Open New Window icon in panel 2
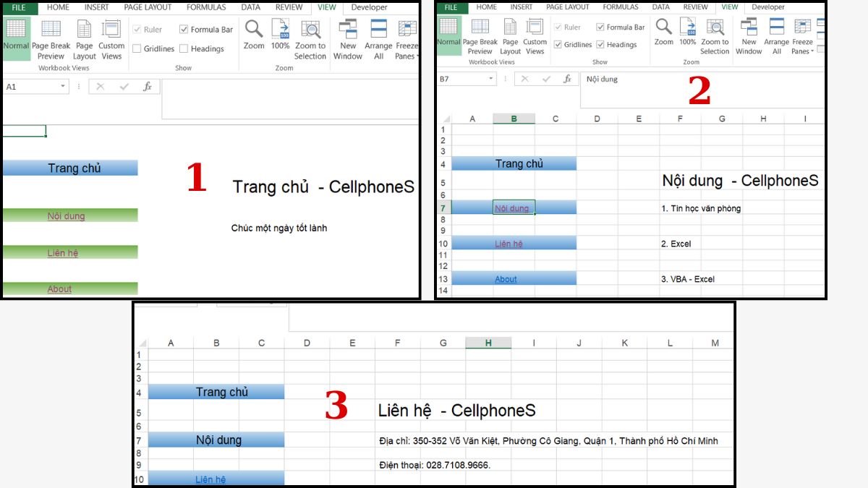 pos(749,27)
